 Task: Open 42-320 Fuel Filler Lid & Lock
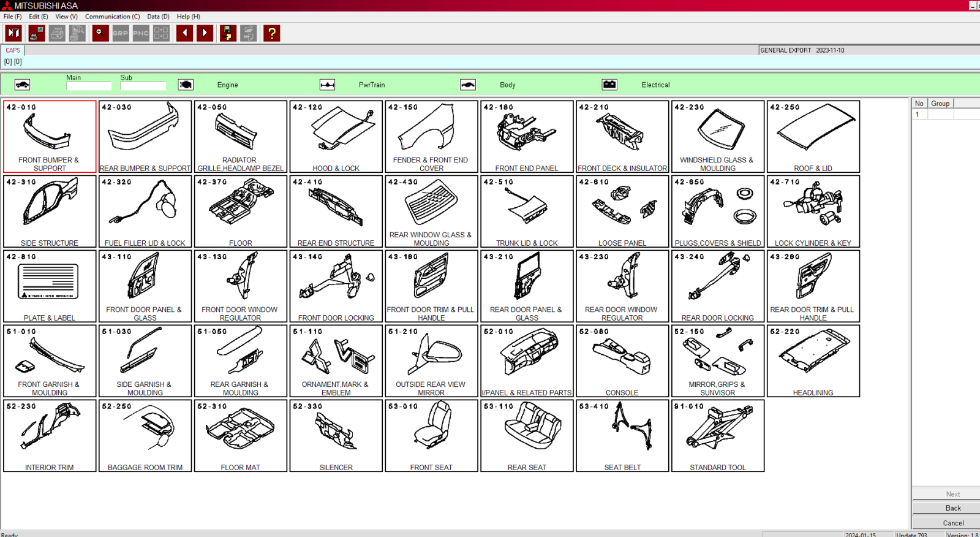pos(145,211)
